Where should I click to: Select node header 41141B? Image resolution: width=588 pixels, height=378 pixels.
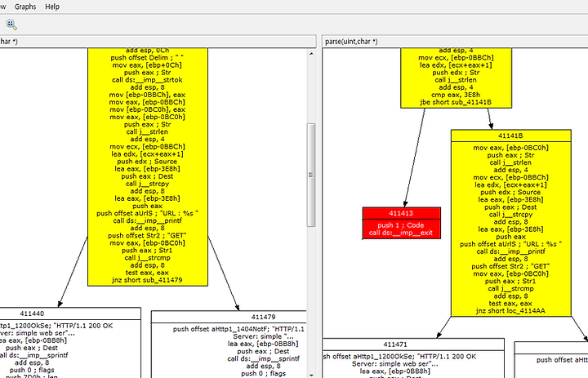pos(510,136)
